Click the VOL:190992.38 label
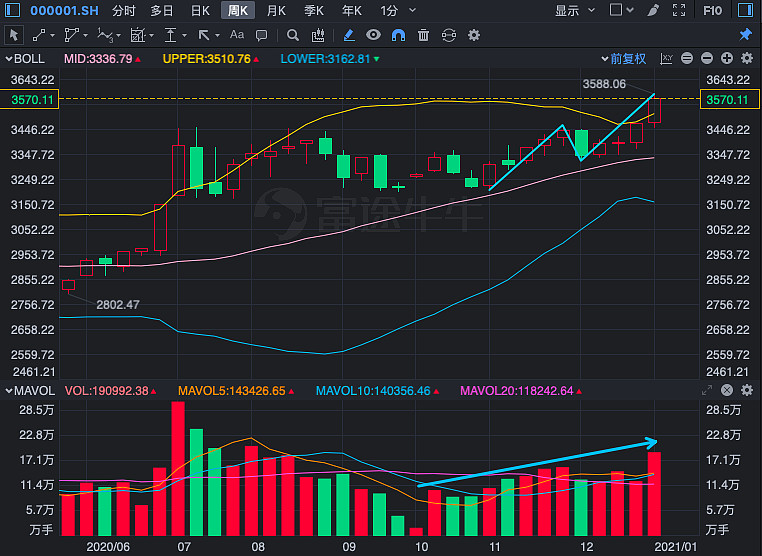The height and width of the screenshot is (556, 762). pyautogui.click(x=106, y=391)
